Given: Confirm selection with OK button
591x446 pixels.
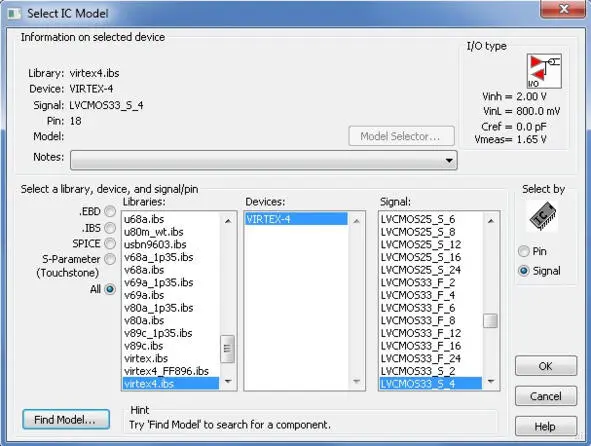Looking at the screenshot, I should 546,366.
